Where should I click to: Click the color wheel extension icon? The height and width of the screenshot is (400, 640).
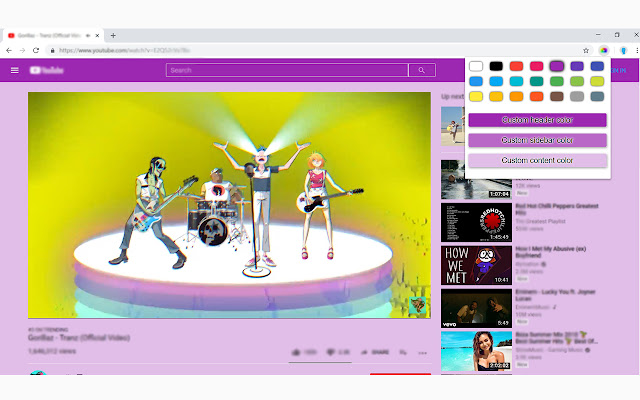[x=603, y=49]
